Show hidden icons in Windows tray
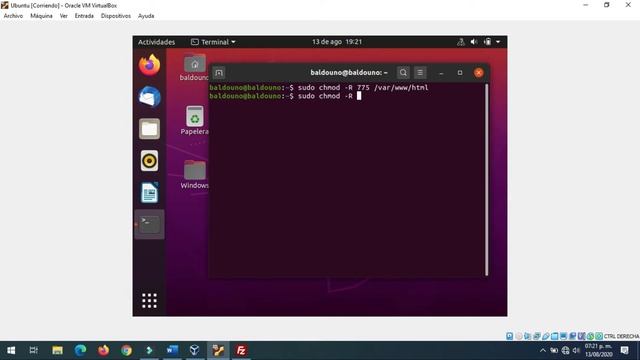Screen dimensions: 640x360 coord(543,350)
